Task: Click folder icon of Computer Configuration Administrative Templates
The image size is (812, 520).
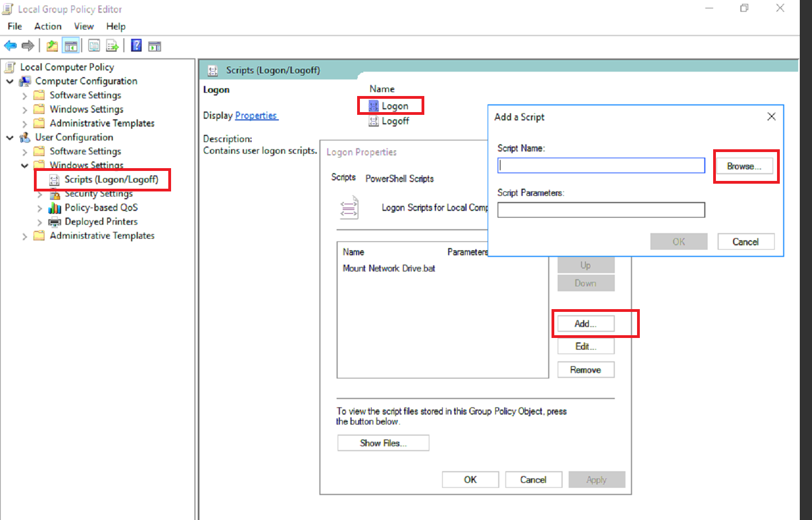Action: (39, 123)
